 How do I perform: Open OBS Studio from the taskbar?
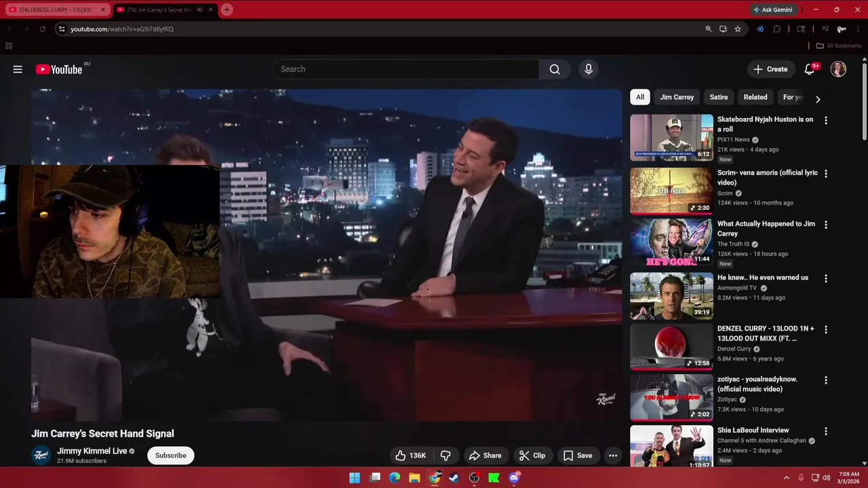coord(474,478)
